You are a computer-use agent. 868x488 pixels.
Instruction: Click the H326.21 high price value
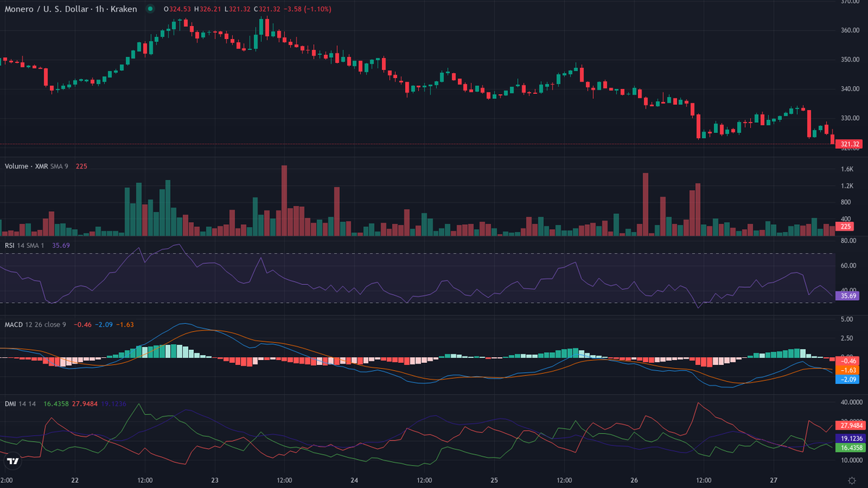(x=208, y=9)
